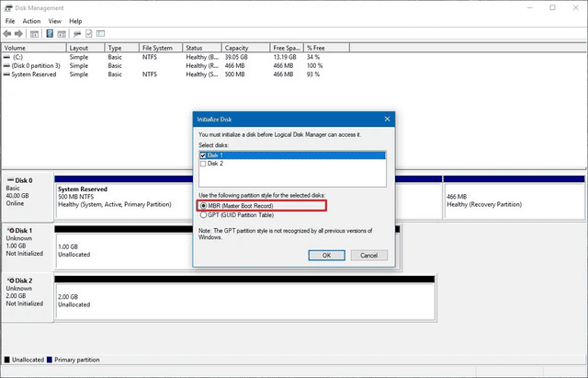
Task: Click the connect/refresh toolbar icon
Action: click(x=77, y=34)
